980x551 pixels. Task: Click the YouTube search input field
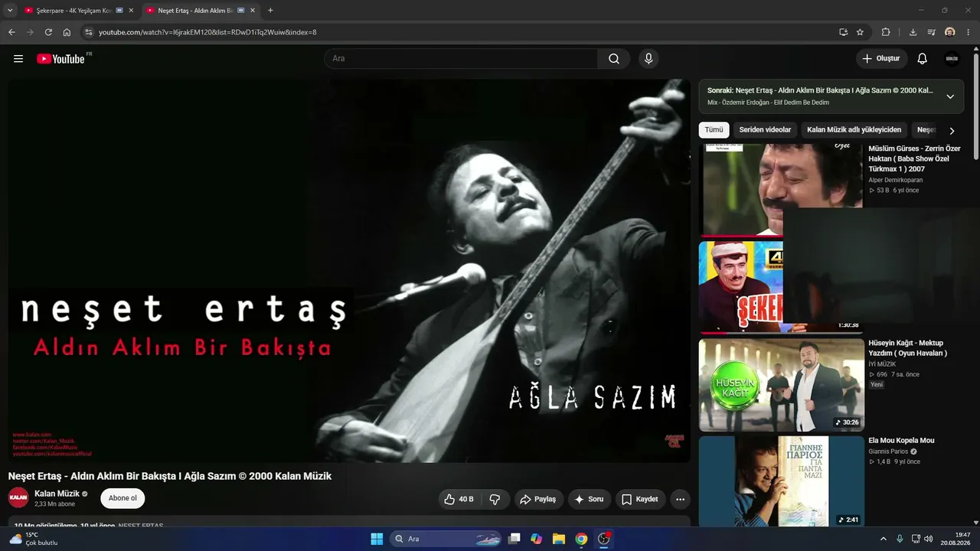461,59
